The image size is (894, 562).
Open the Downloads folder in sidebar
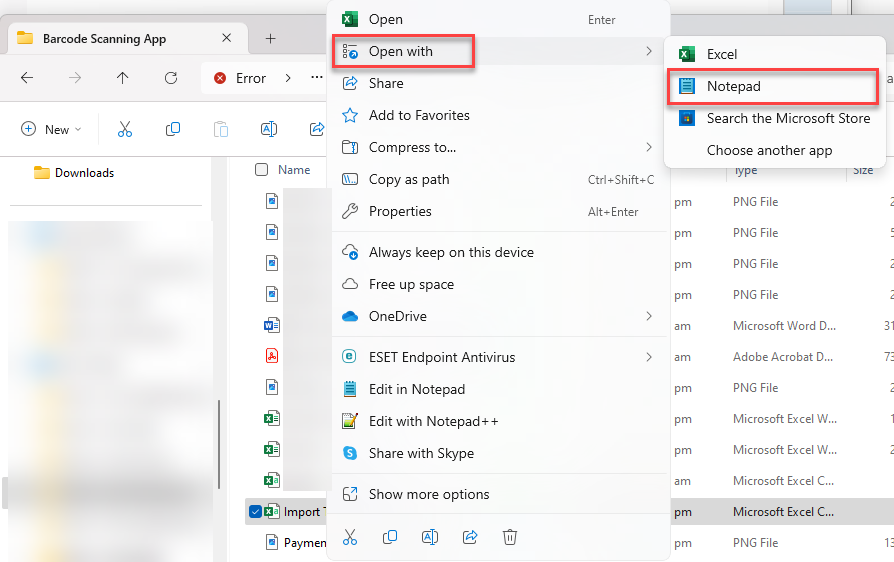click(84, 173)
